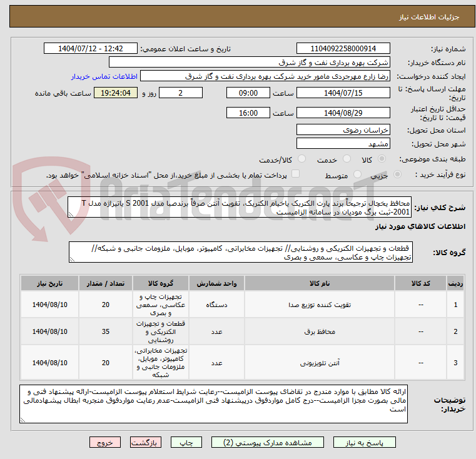This screenshot has height=459, width=476.
Task: Click the شماره نیاز number field
Action: pyautogui.click(x=343, y=49)
